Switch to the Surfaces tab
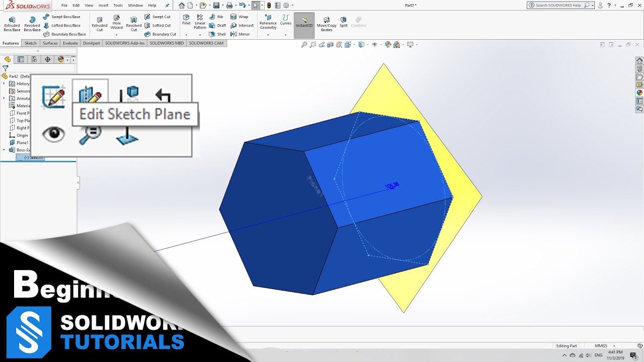 (50, 43)
